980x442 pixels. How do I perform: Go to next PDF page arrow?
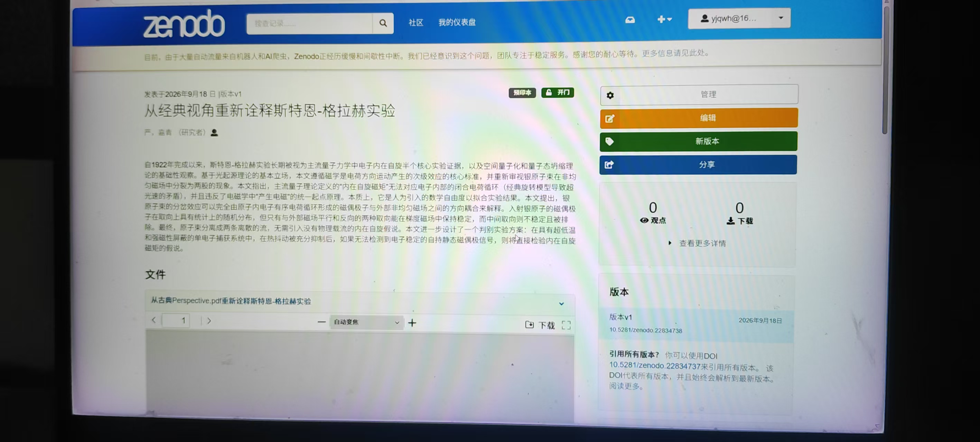(209, 321)
